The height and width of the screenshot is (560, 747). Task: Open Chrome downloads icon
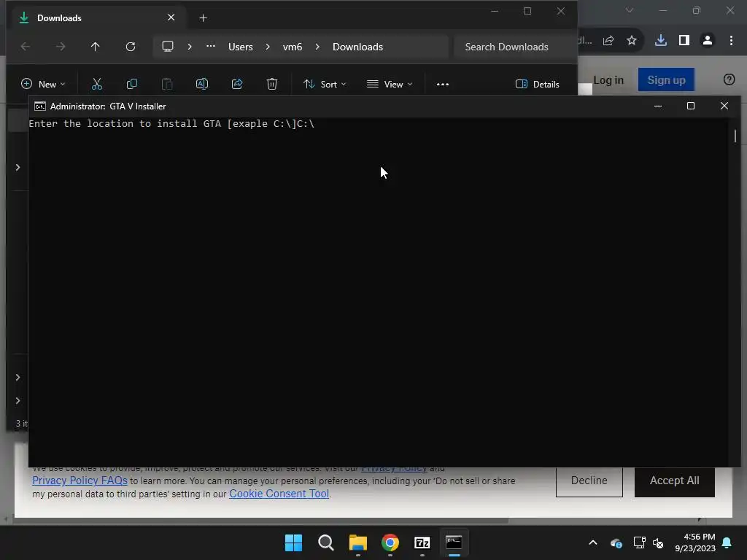[661, 41]
